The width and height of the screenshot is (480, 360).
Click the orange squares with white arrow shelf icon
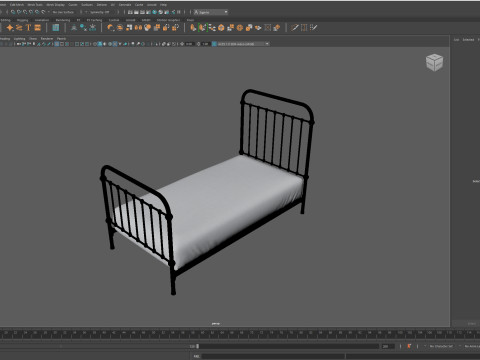(175, 28)
